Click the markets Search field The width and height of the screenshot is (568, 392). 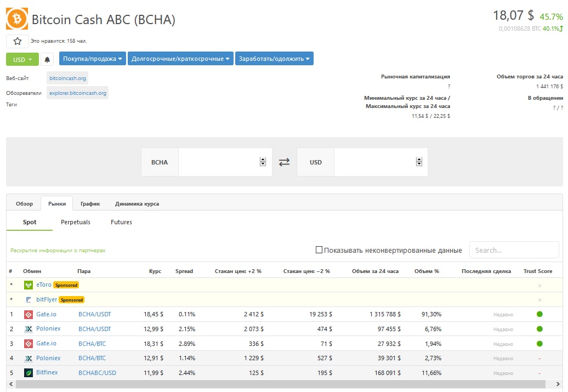[x=514, y=250]
